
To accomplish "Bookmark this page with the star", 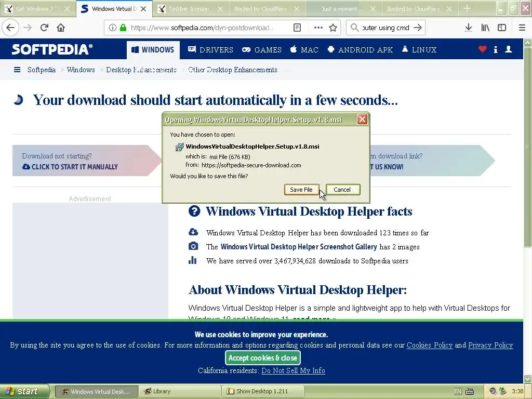I will tap(333, 28).
